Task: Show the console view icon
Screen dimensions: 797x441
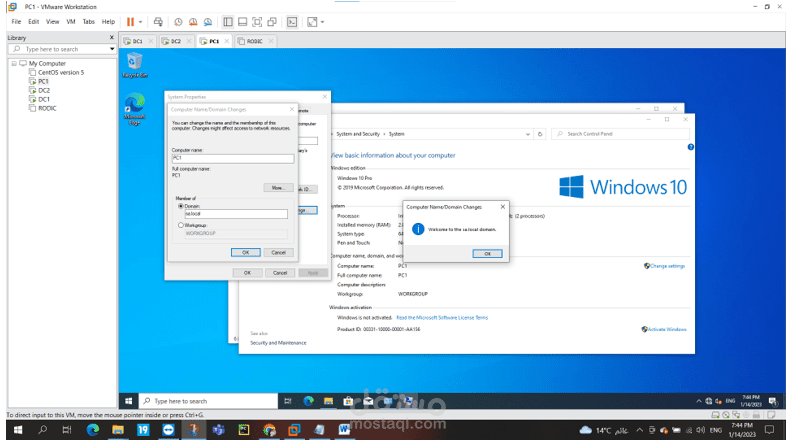Action: click(x=292, y=22)
